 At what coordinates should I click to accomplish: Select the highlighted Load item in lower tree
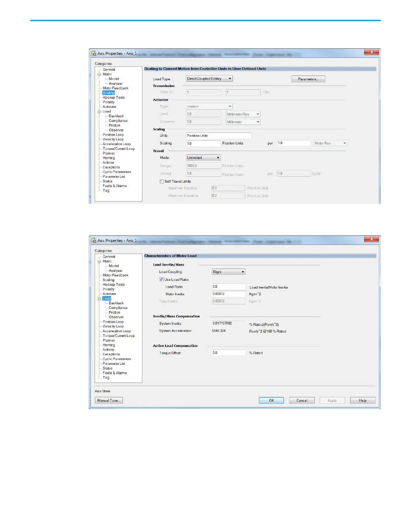click(x=107, y=299)
